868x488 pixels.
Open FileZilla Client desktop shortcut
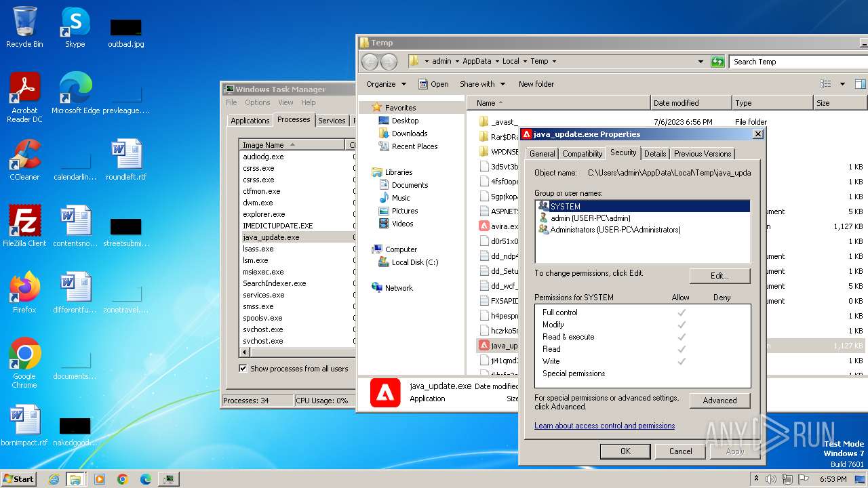[x=24, y=226]
